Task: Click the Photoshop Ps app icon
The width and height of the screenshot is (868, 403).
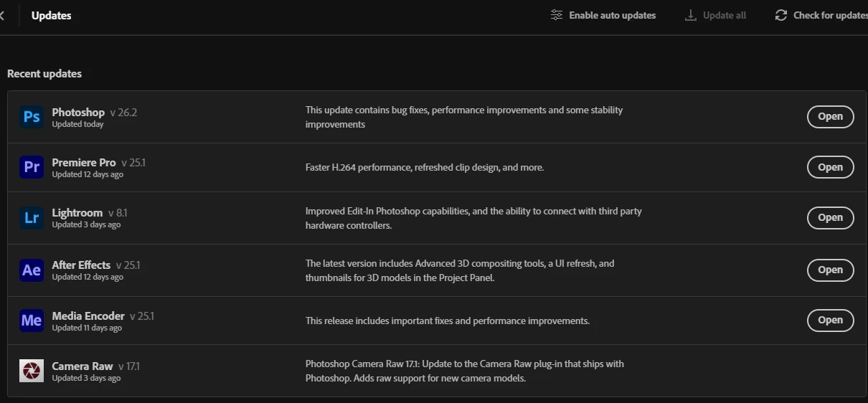Action: tap(32, 117)
